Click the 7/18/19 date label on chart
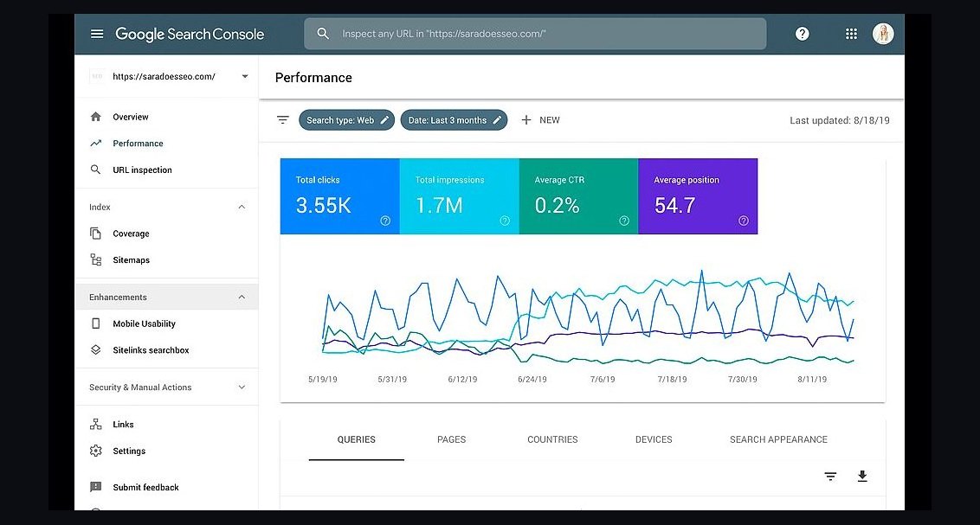Image resolution: width=980 pixels, height=525 pixels. [672, 379]
